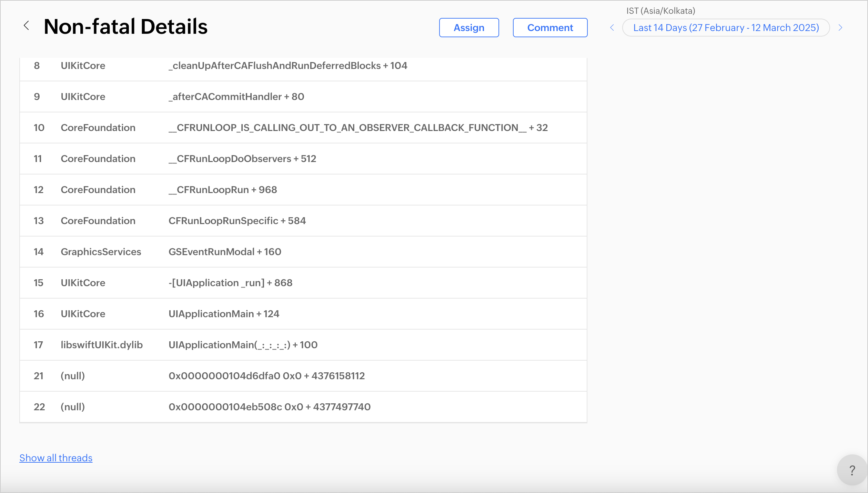
Task: Click the Assign button
Action: coord(468,28)
